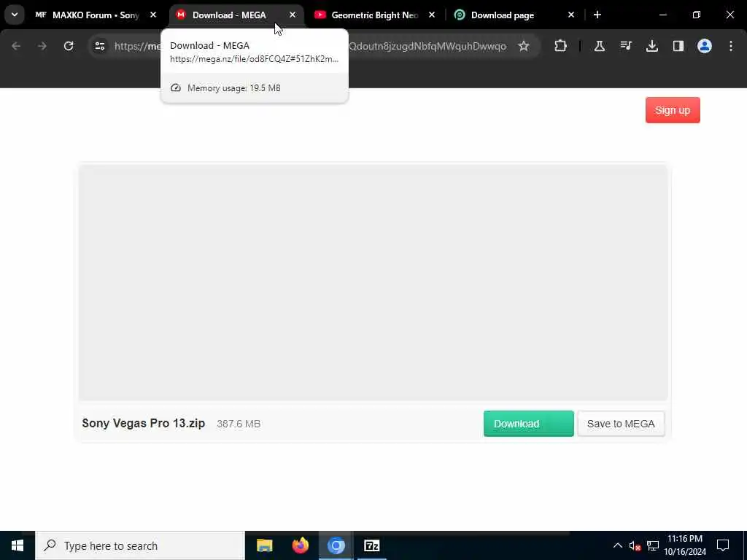Open File Explorer from the taskbar
This screenshot has height=560, width=747.
(x=264, y=545)
